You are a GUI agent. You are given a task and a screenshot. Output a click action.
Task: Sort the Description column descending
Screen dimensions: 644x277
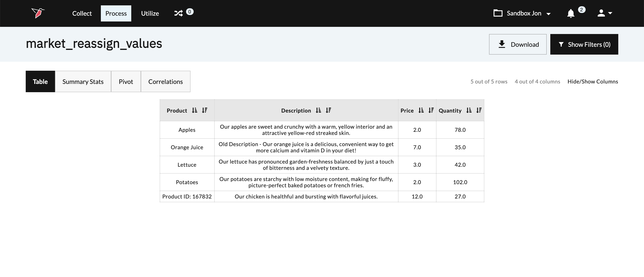point(328,110)
